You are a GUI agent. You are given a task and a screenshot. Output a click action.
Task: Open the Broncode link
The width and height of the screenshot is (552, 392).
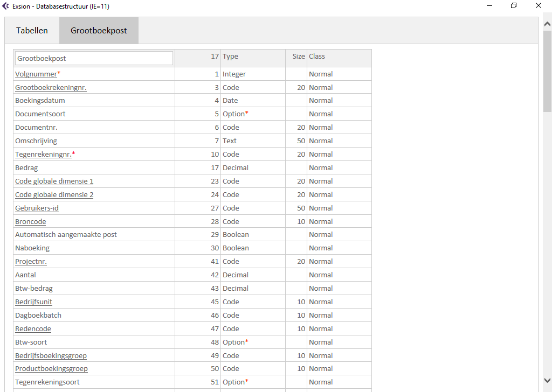(31, 222)
